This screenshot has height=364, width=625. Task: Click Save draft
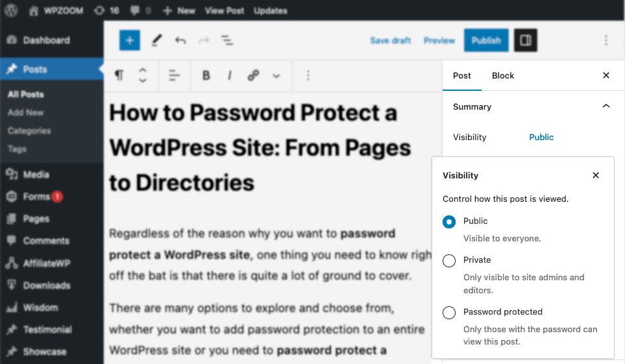tap(390, 40)
